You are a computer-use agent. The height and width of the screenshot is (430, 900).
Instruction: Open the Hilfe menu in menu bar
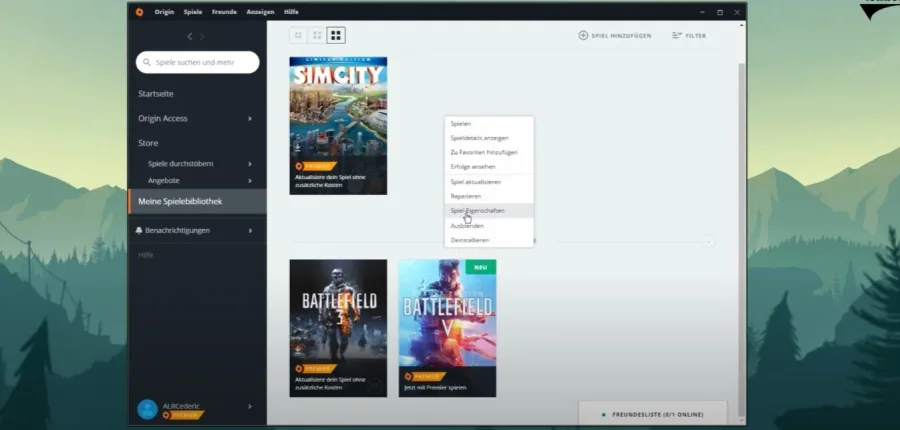point(291,11)
